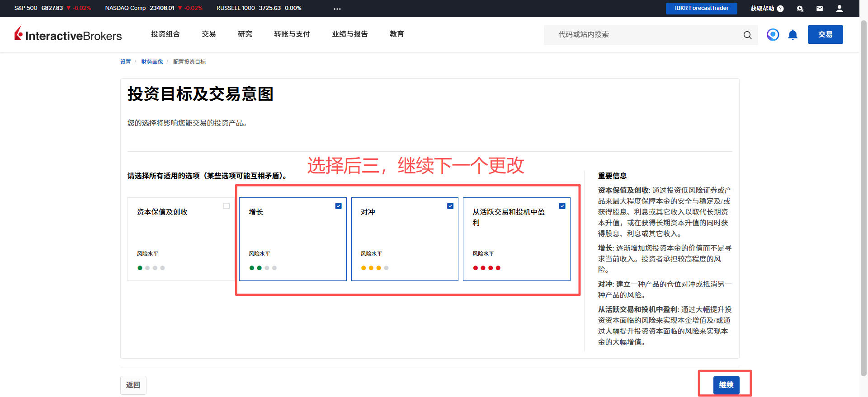The width and height of the screenshot is (868, 397).
Task: Uncheck the 增长 checkbox
Action: coord(338,206)
